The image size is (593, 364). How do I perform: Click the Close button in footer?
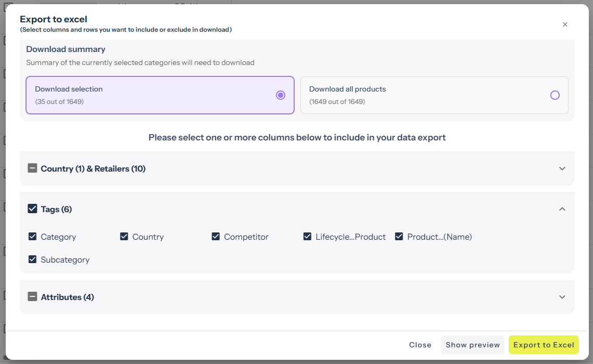tap(420, 345)
